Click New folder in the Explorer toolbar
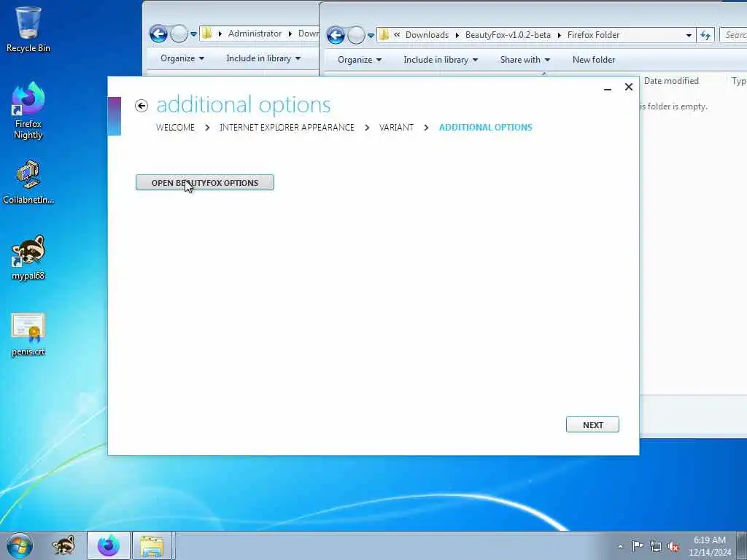 point(594,60)
